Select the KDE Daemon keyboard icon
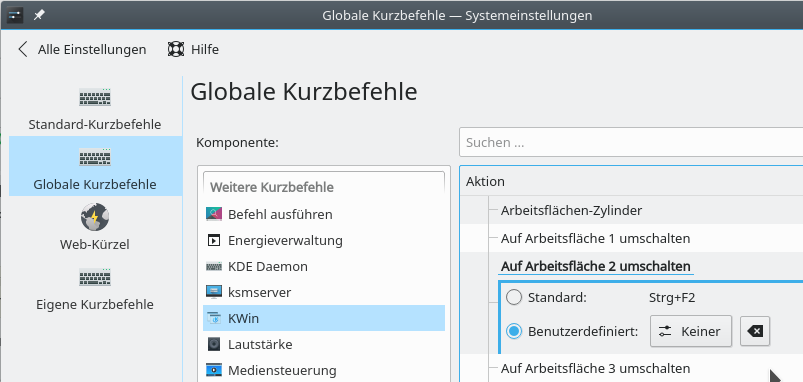The width and height of the screenshot is (803, 382). [214, 266]
